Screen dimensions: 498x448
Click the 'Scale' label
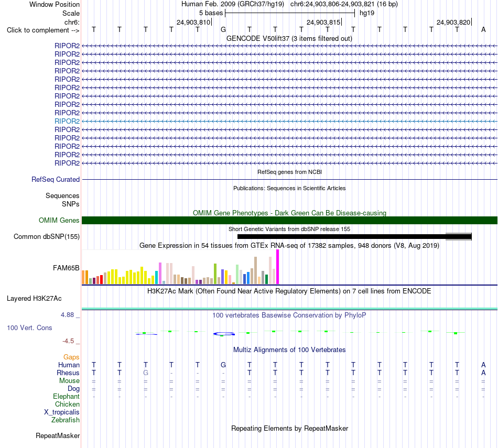pyautogui.click(x=71, y=13)
